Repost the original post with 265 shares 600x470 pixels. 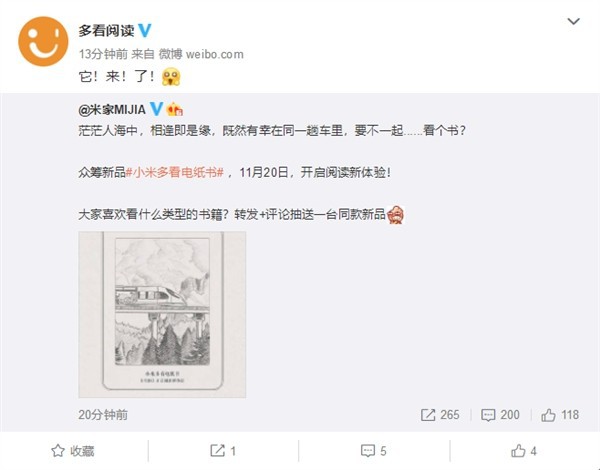[x=440, y=415]
